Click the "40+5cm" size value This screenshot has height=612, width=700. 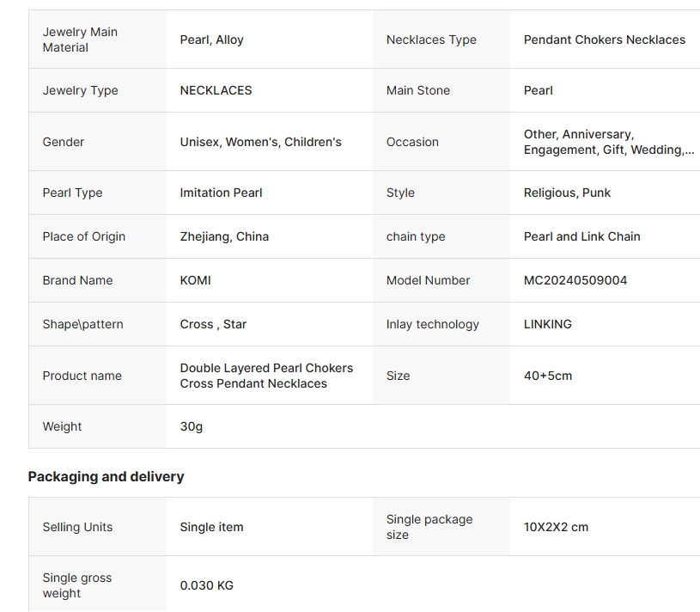547,376
